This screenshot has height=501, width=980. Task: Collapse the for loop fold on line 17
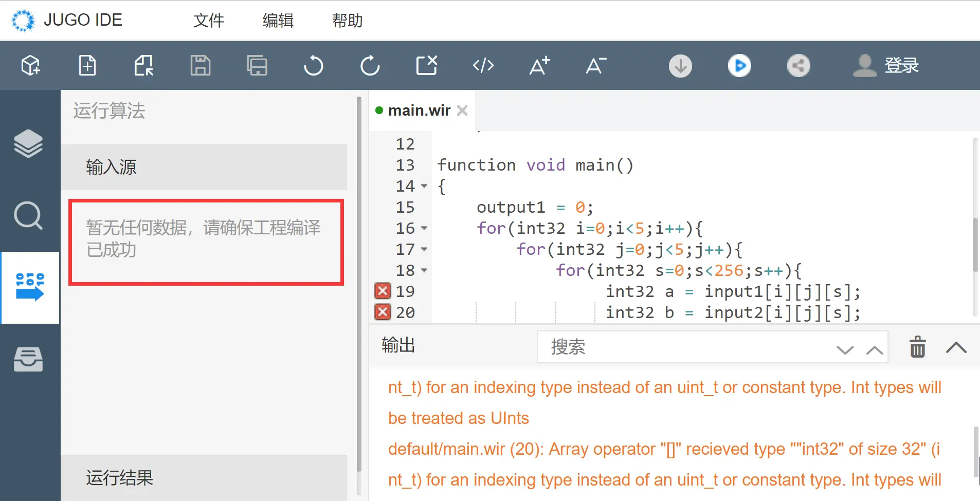424,249
